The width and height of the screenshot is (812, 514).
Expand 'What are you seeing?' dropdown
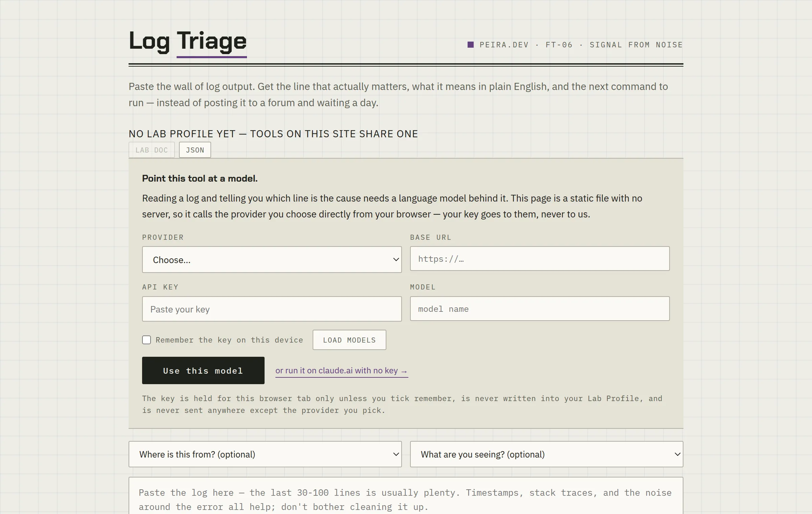click(x=546, y=454)
